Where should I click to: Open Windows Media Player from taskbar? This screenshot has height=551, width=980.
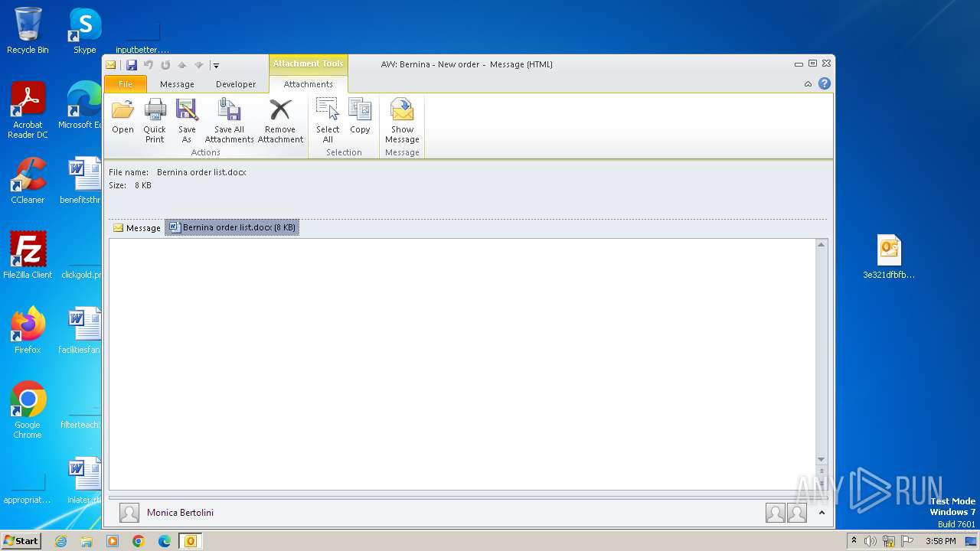coord(113,541)
